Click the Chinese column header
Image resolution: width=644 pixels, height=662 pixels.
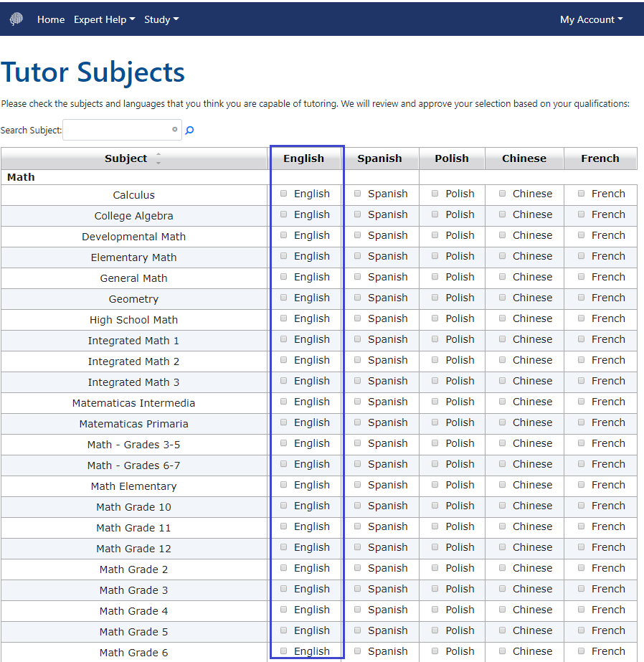[524, 159]
